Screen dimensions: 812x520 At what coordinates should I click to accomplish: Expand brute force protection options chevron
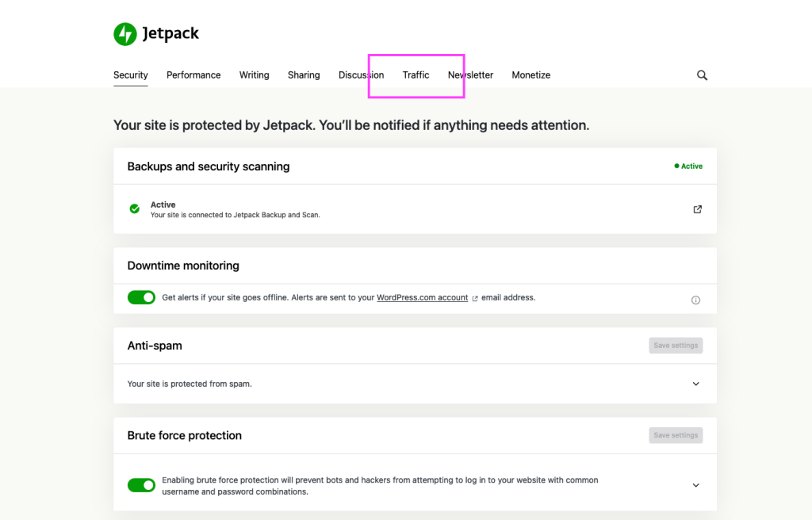coord(696,485)
